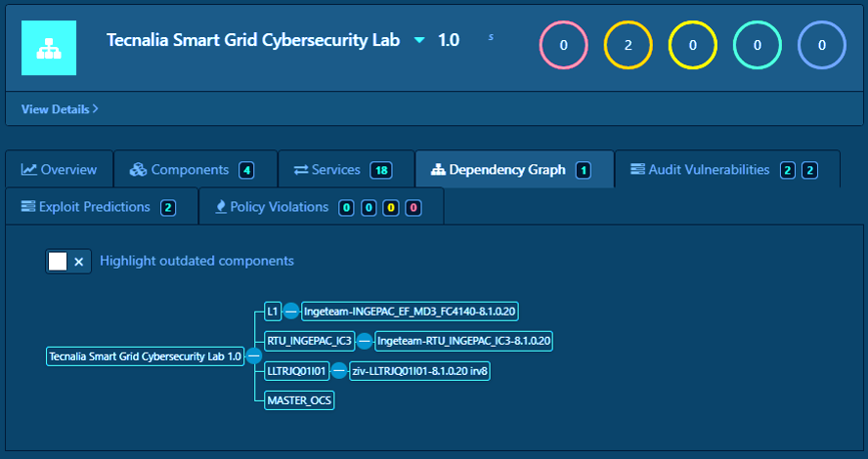Collapse the LLTRJQ01I01 node expander

339,371
